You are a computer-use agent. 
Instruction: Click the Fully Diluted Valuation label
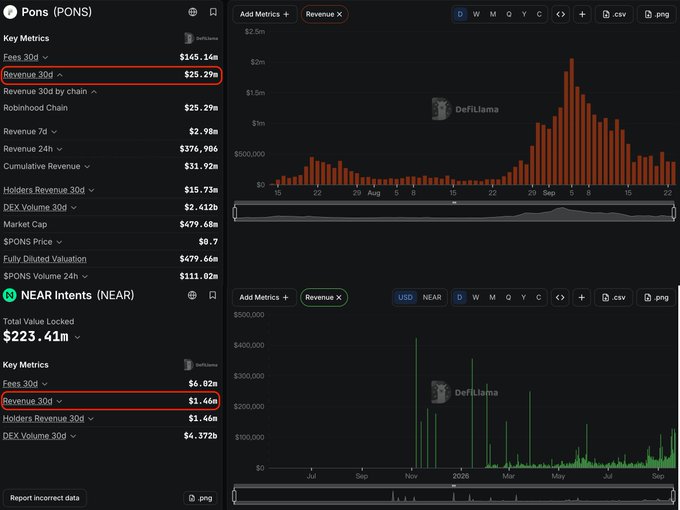45,259
